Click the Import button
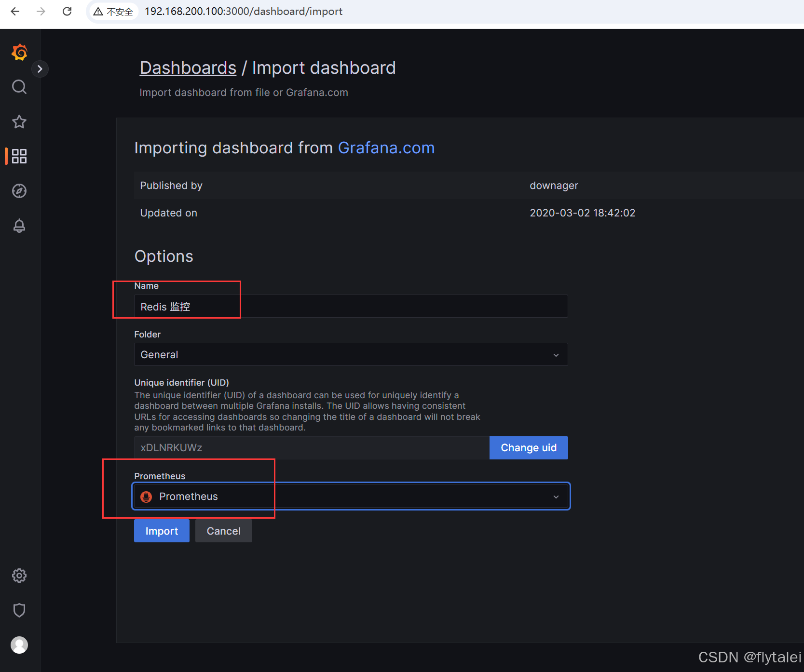This screenshot has width=804, height=672. (162, 531)
